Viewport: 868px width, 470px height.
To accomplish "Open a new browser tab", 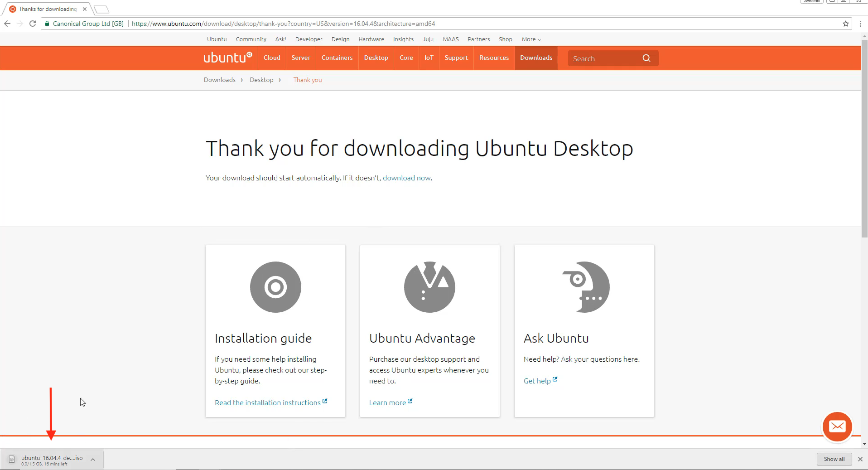I will (x=102, y=9).
